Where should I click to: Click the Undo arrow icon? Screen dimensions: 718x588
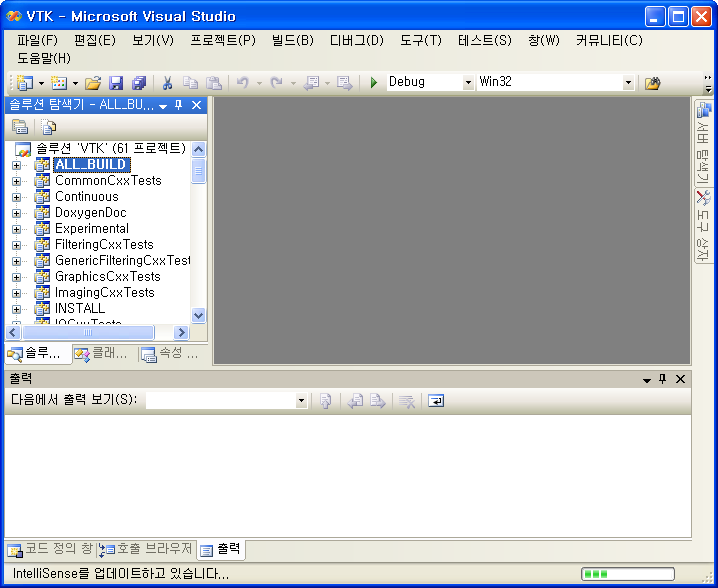[x=243, y=83]
